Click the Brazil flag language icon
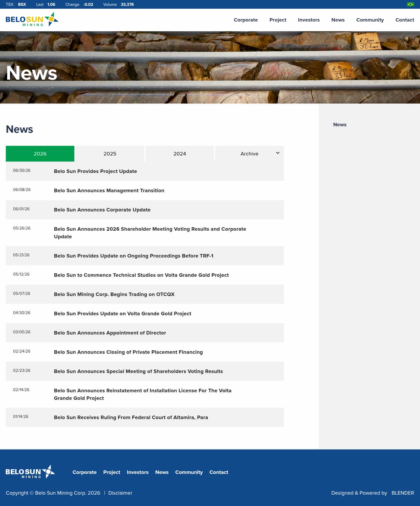The height and width of the screenshot is (506, 420). point(410,4)
